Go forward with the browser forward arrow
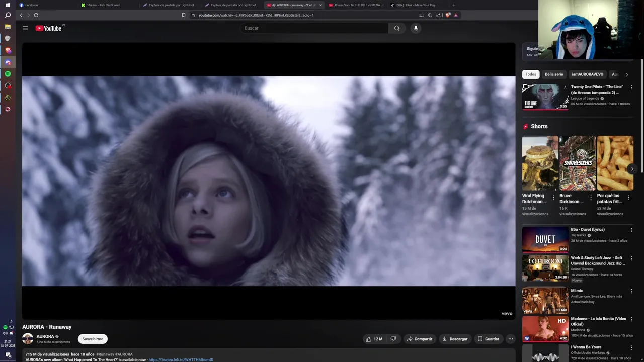Image resolution: width=644 pixels, height=362 pixels. click(28, 15)
